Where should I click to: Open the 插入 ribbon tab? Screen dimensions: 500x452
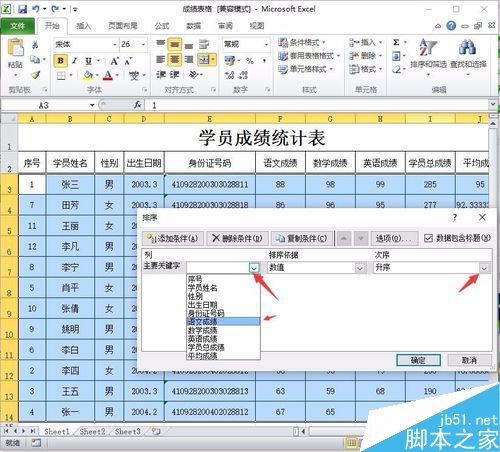83,26
